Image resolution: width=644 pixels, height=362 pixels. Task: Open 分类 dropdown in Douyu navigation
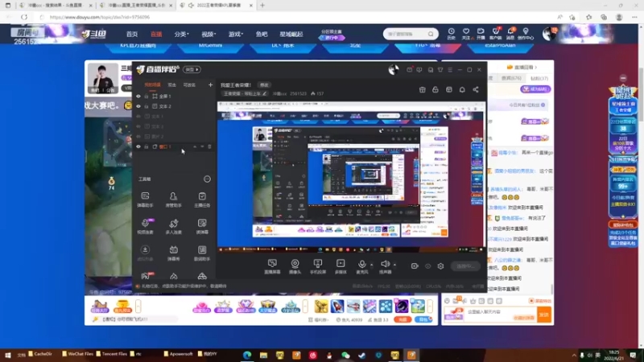point(181,34)
